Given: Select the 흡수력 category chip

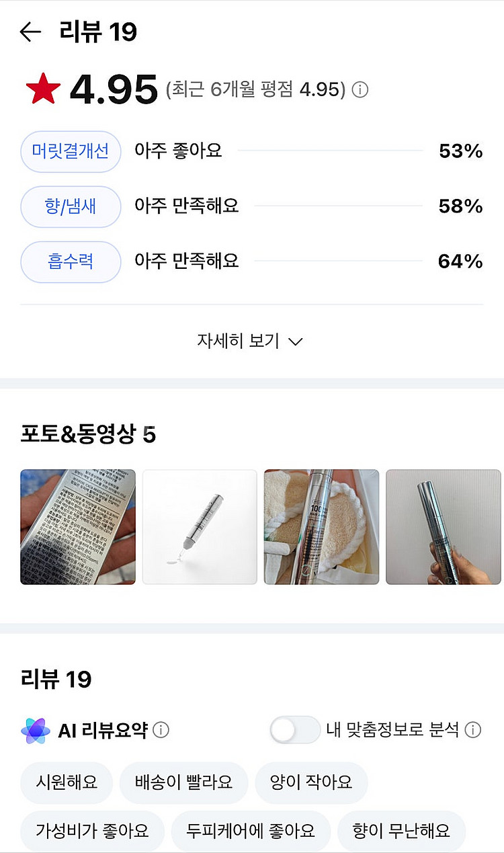Looking at the screenshot, I should 71,261.
